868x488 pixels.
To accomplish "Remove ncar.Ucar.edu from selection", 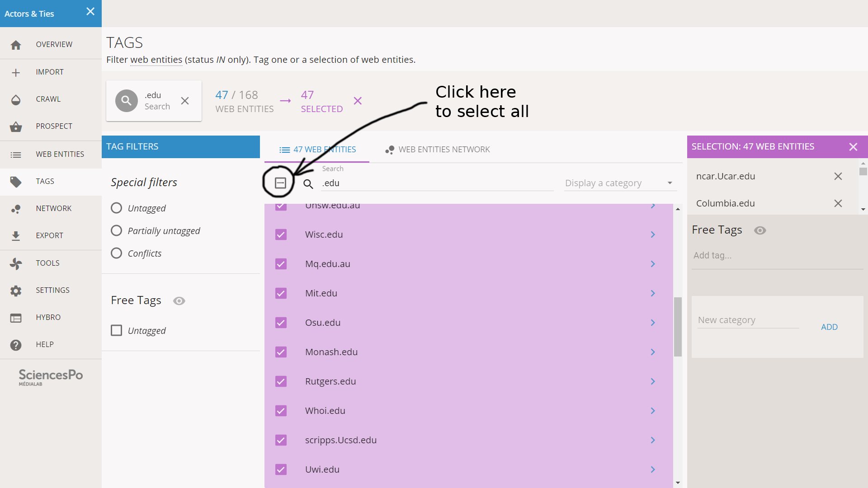I will point(838,176).
